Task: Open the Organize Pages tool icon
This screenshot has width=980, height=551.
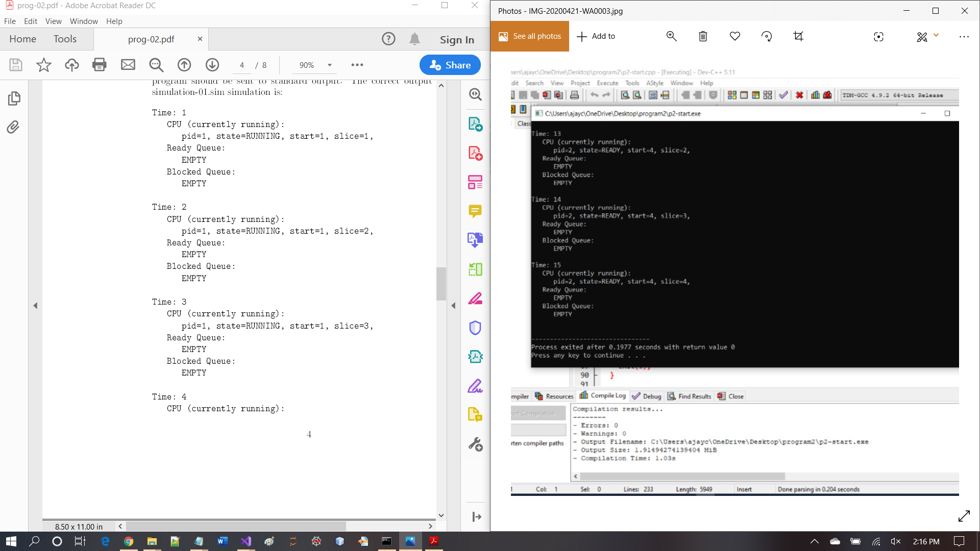Action: (475, 269)
